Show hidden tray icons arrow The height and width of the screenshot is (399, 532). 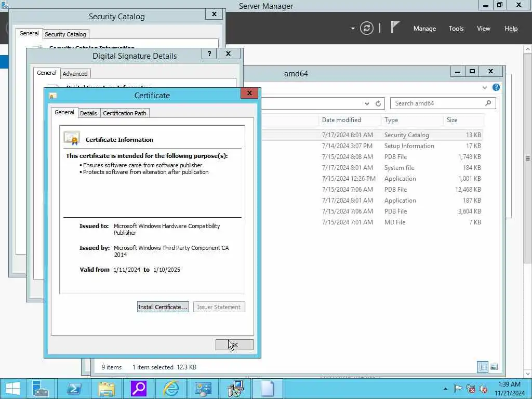tap(445, 389)
